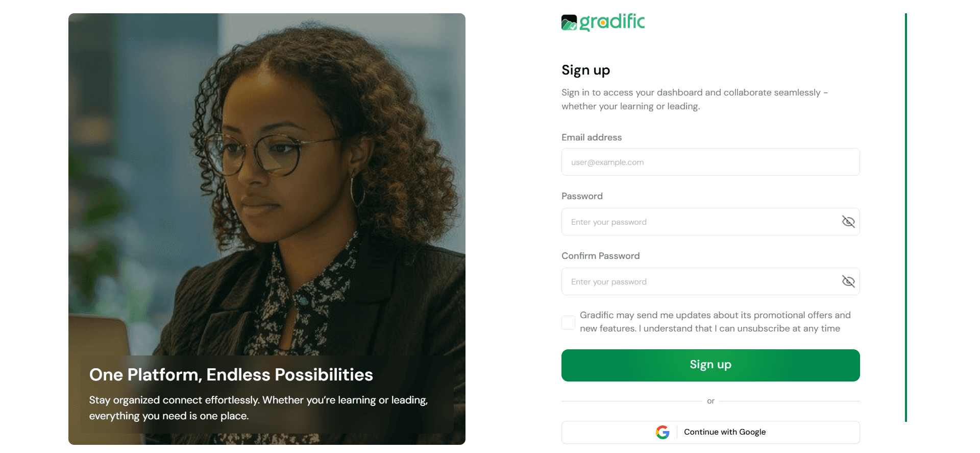Continue with Google button

710,432
